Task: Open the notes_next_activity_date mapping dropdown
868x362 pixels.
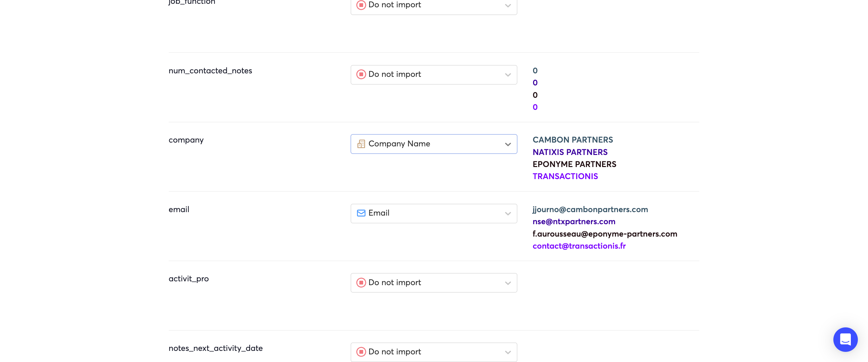Action: pyautogui.click(x=434, y=352)
